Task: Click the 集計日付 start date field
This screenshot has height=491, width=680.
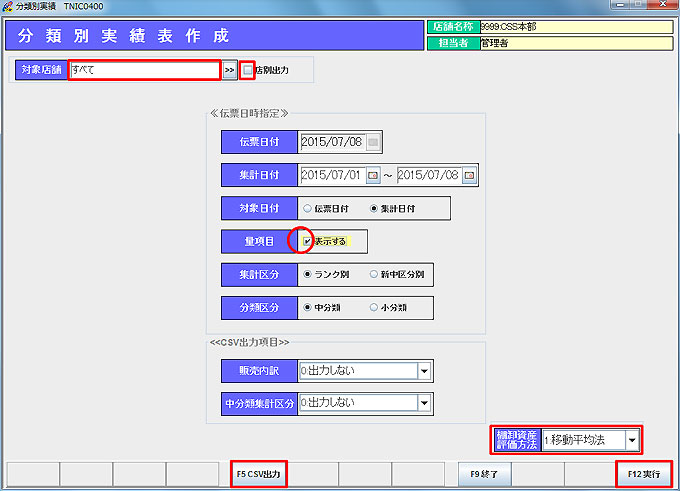Action: 332,175
